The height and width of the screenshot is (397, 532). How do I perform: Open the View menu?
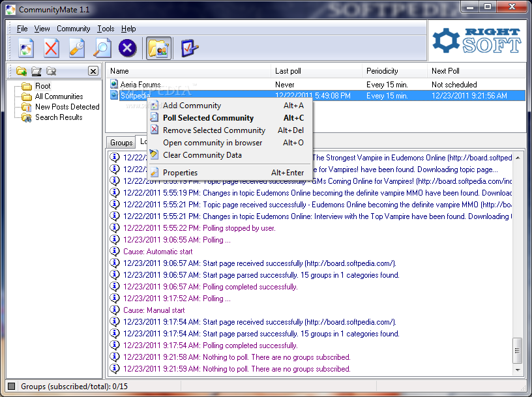pos(42,29)
